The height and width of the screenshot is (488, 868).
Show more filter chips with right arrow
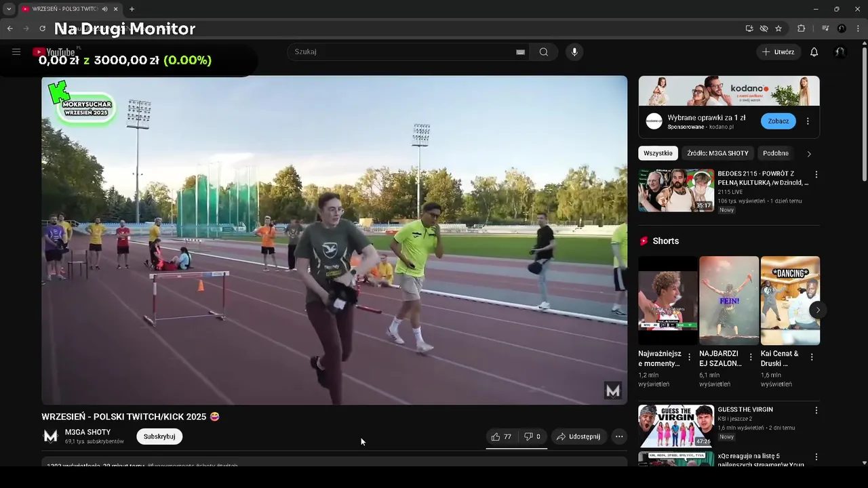808,154
